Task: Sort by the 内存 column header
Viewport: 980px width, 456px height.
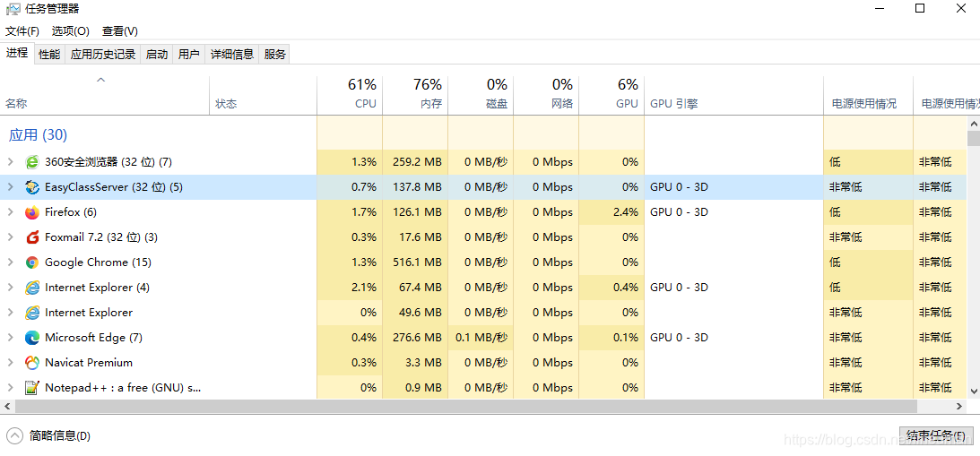Action: 415,96
